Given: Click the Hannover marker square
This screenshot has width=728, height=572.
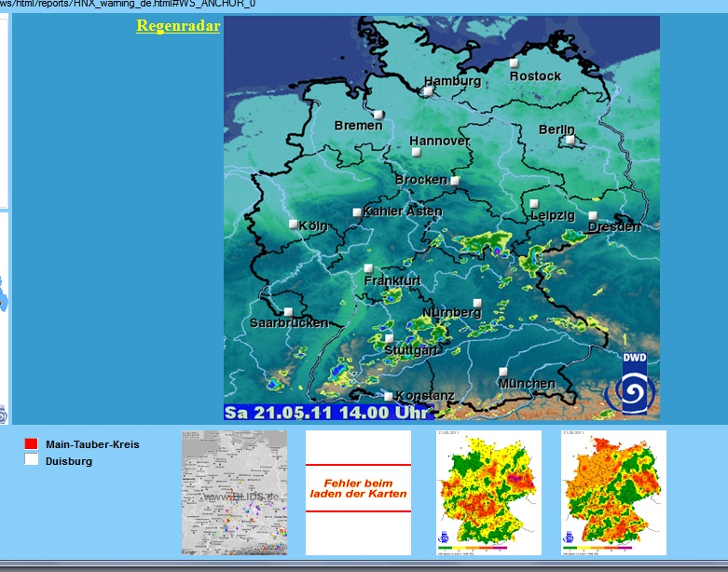Looking at the screenshot, I should click(416, 151).
